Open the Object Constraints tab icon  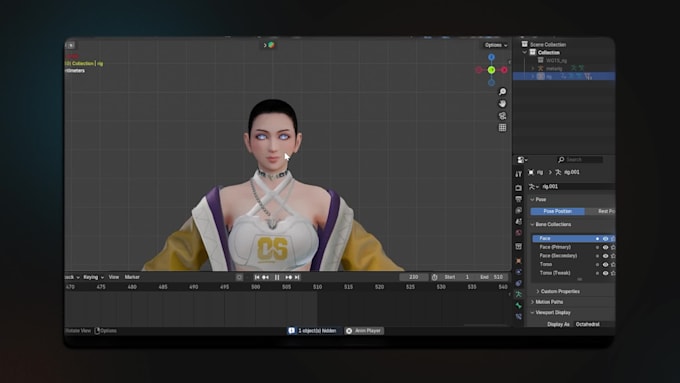point(519,283)
